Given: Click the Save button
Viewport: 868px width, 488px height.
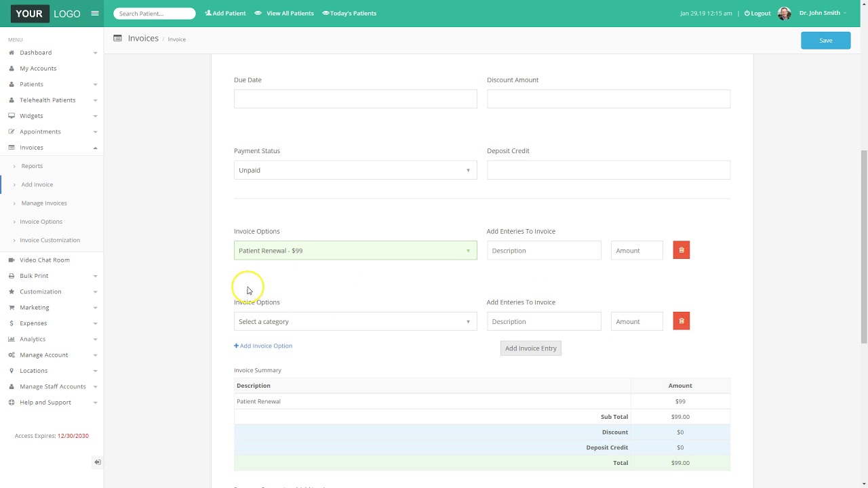Looking at the screenshot, I should pyautogui.click(x=825, y=41).
